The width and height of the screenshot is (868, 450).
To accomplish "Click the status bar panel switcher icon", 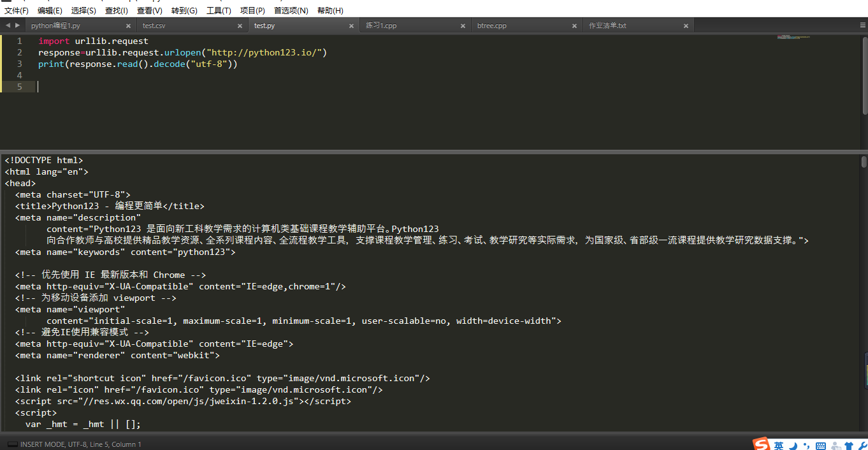I will [x=12, y=444].
